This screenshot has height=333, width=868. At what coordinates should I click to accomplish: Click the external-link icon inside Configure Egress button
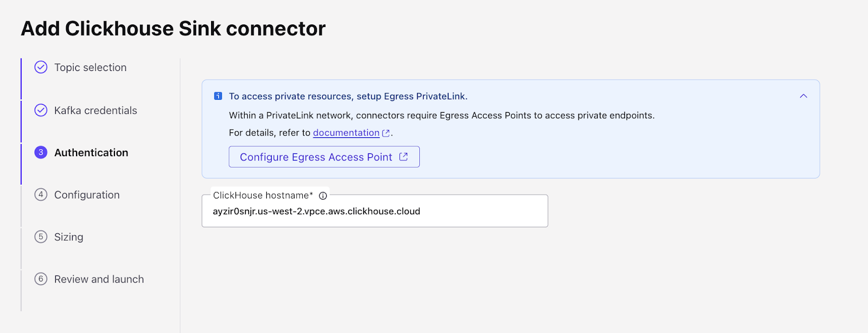[403, 156]
